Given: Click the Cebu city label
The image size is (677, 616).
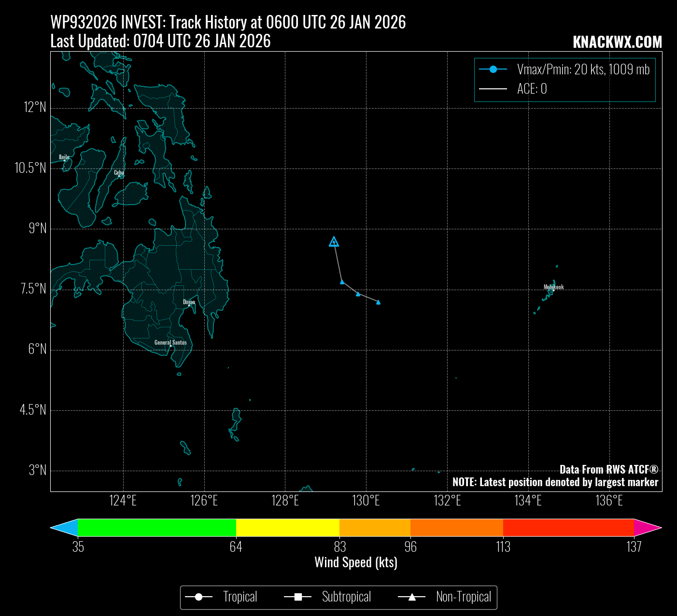Looking at the screenshot, I should [119, 172].
